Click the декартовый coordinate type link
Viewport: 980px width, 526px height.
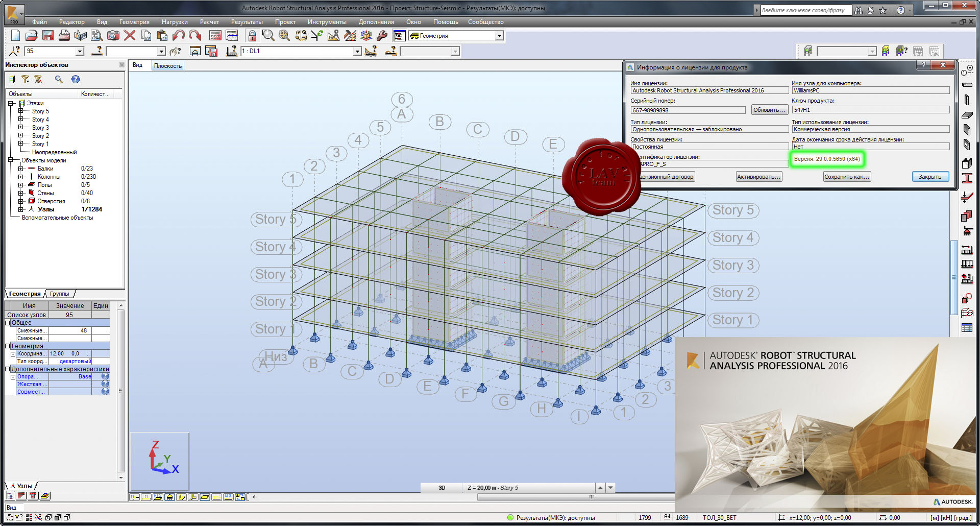pyautogui.click(x=75, y=361)
